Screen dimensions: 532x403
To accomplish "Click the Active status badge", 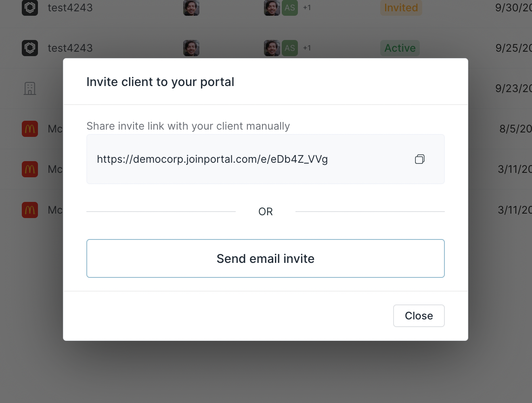I will pos(400,48).
